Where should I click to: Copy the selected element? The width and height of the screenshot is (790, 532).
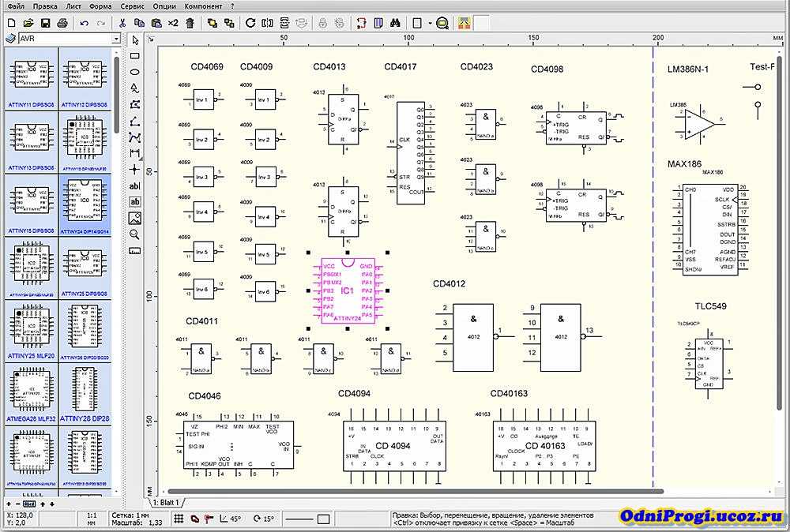[x=139, y=23]
